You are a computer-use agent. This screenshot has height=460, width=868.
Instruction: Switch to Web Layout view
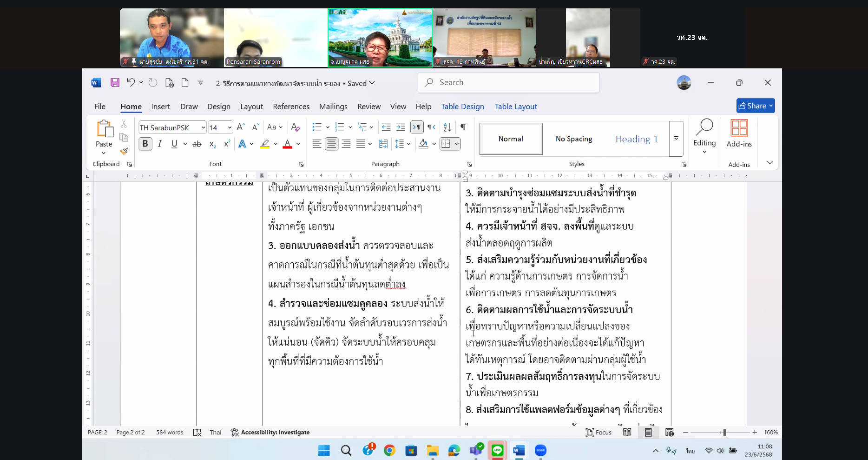click(x=670, y=432)
